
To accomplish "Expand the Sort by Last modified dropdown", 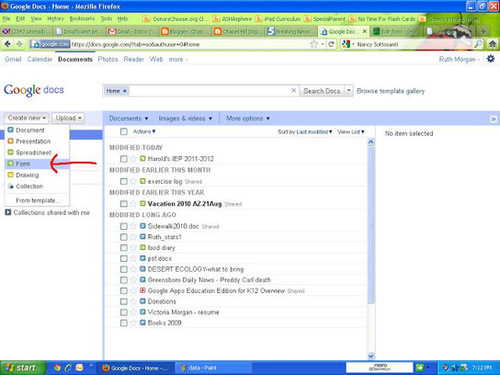I will point(305,132).
